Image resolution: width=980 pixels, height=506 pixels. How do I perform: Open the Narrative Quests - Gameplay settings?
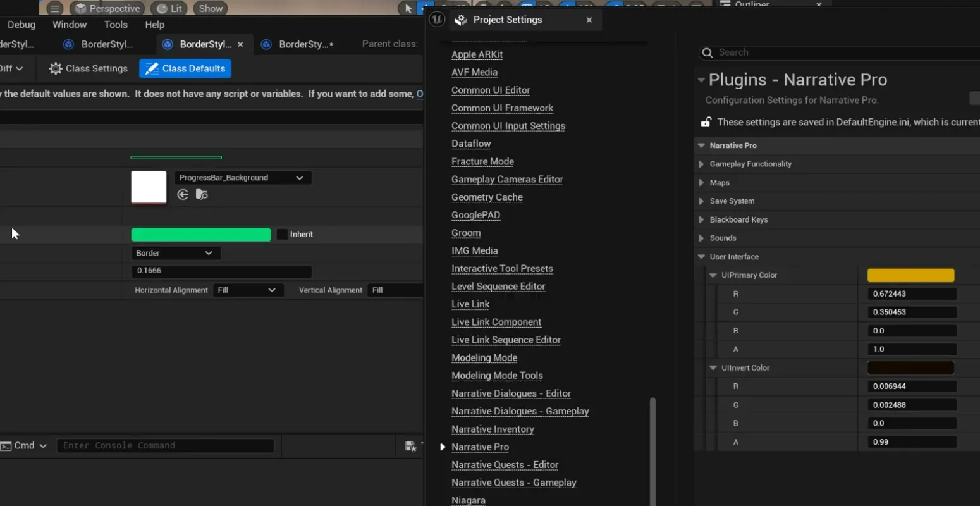[x=514, y=483]
